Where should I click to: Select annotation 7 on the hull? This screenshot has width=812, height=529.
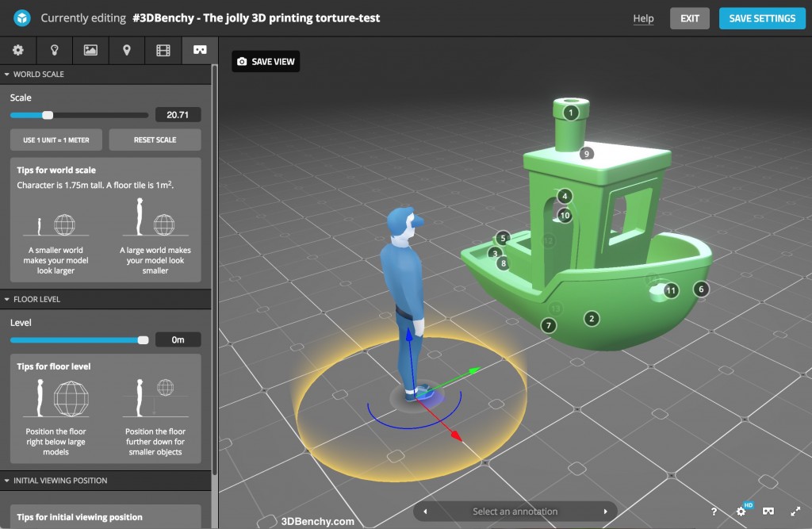click(x=549, y=325)
